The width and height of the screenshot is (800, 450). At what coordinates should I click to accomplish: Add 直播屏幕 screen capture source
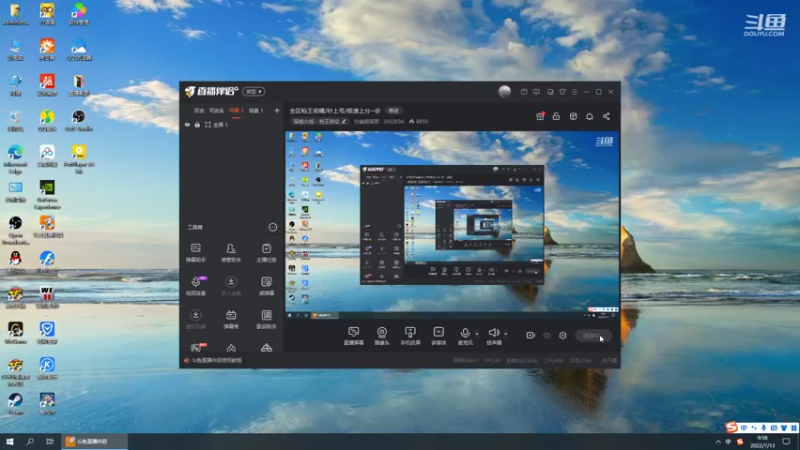tap(354, 336)
